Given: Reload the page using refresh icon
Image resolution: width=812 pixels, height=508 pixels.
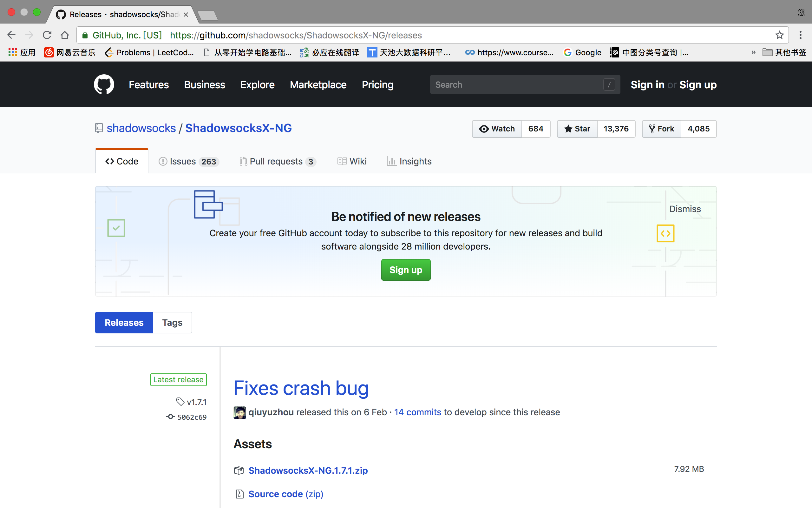Looking at the screenshot, I should (47, 35).
